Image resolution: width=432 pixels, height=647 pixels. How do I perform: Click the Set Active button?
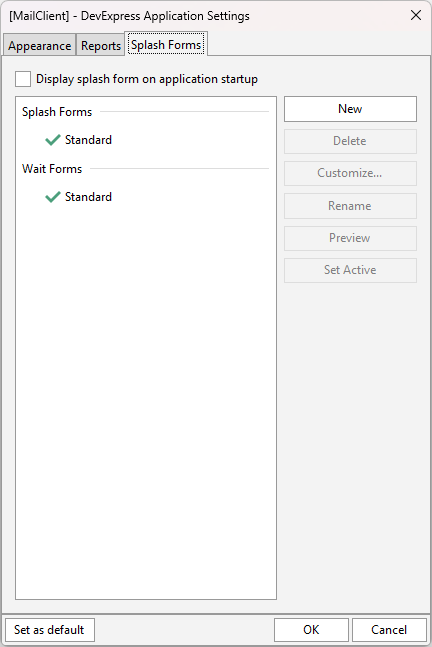point(350,270)
